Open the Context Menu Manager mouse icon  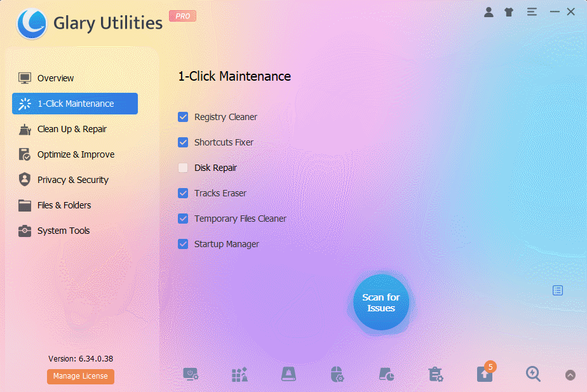(x=337, y=374)
